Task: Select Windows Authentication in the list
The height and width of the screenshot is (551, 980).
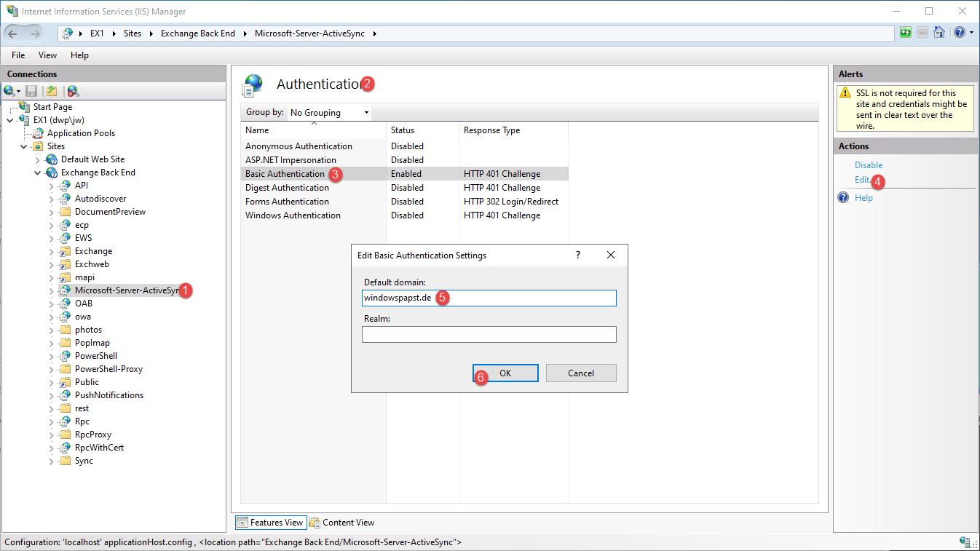Action: click(x=293, y=215)
